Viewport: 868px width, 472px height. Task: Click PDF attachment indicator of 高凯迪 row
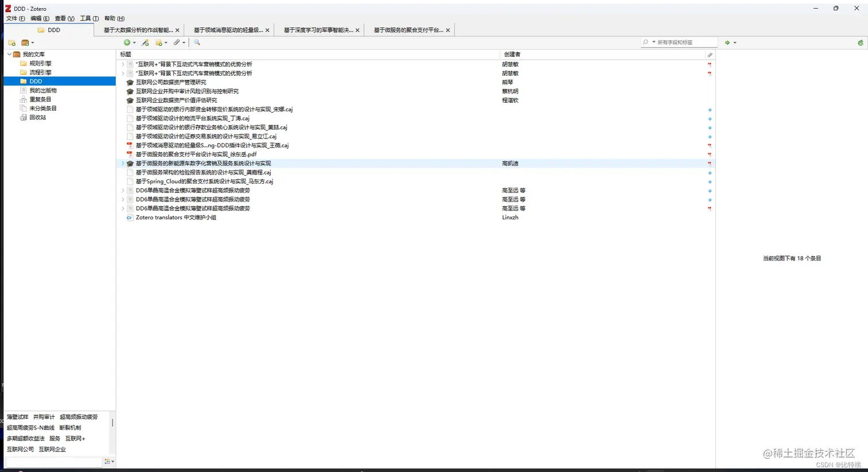point(710,164)
